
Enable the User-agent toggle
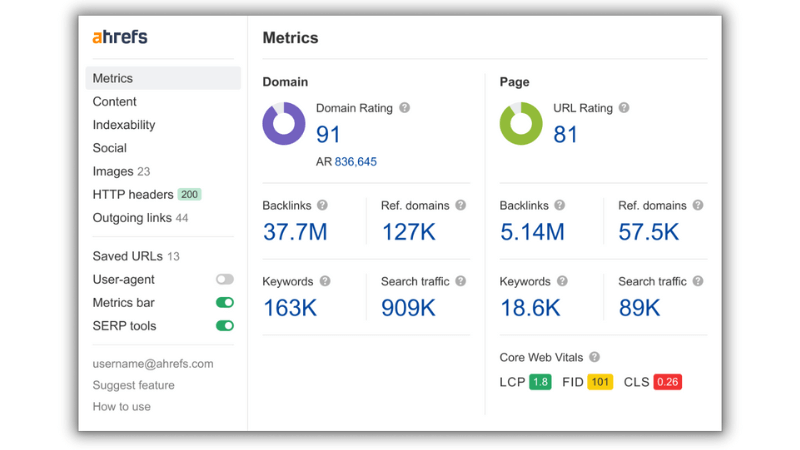(224, 279)
